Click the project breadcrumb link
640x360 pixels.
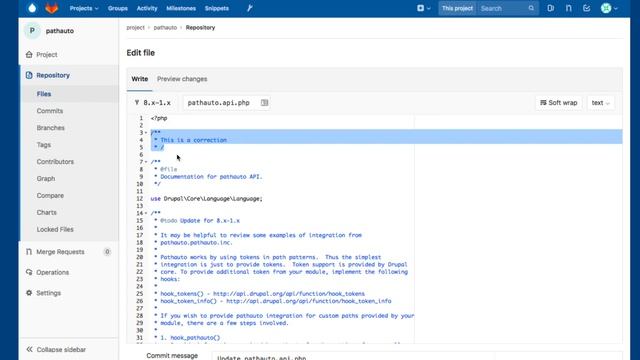tap(136, 28)
